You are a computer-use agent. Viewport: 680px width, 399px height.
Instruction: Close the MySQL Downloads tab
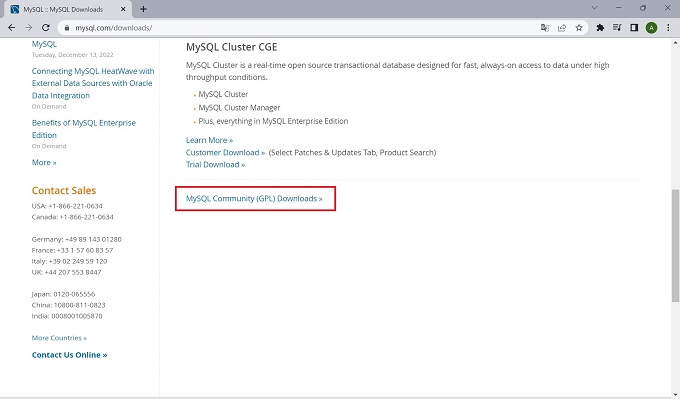(123, 9)
